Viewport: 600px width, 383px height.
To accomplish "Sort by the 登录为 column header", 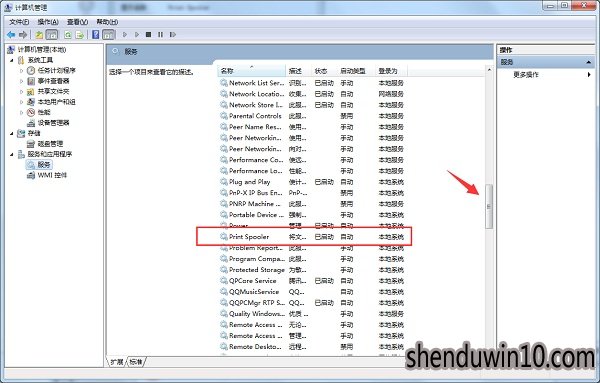I will (390, 71).
